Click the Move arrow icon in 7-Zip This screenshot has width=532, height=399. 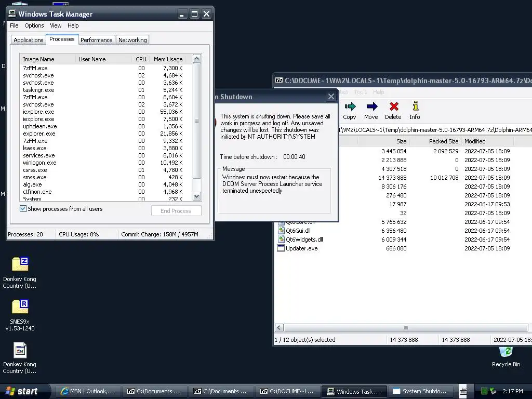pos(371,107)
